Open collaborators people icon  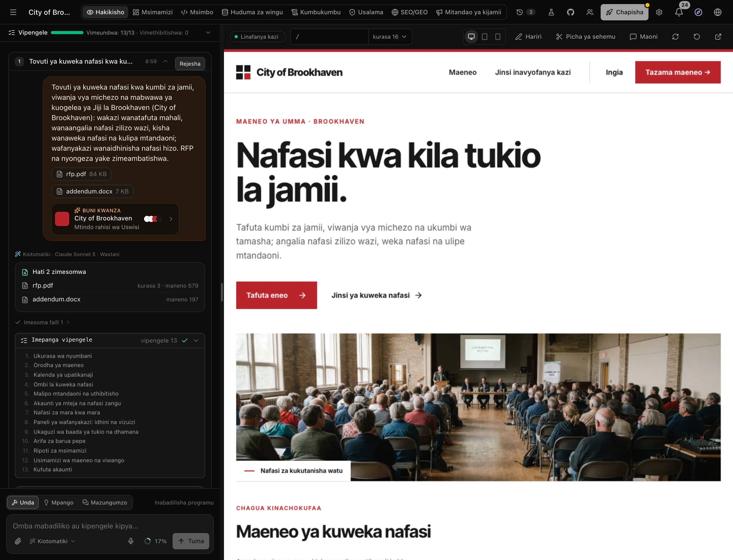[590, 12]
